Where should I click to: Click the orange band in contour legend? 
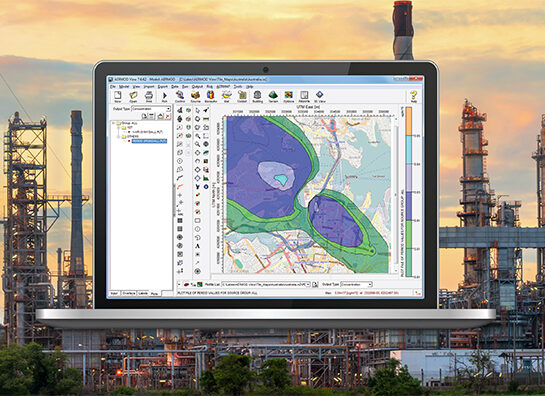tap(409, 121)
